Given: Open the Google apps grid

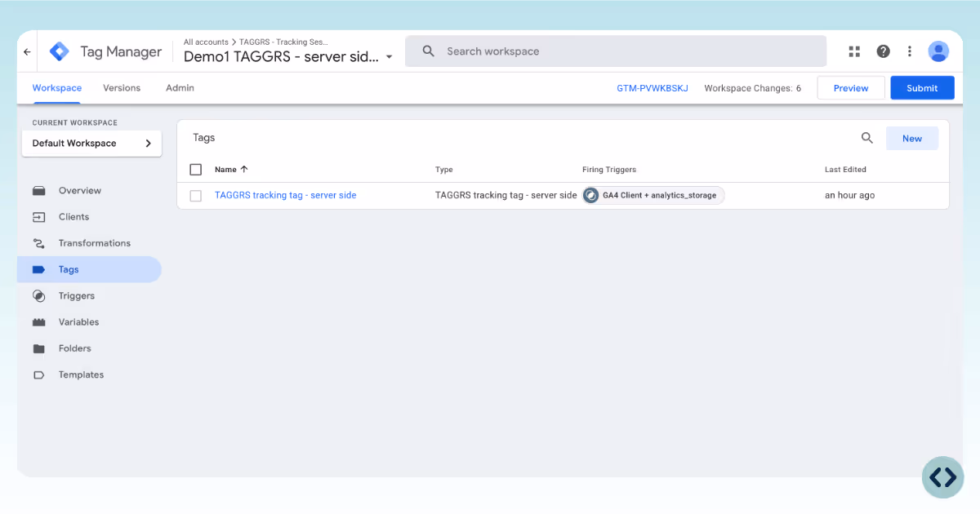Looking at the screenshot, I should click(854, 51).
